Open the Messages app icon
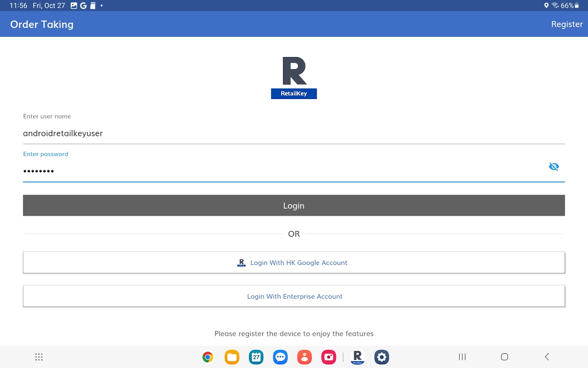 point(280,357)
